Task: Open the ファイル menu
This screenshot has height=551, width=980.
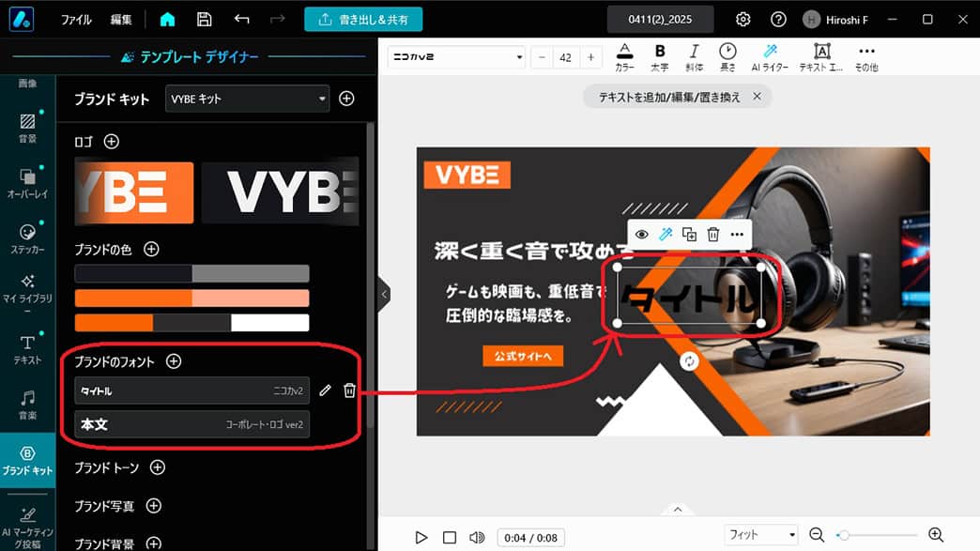Action: pyautogui.click(x=77, y=19)
